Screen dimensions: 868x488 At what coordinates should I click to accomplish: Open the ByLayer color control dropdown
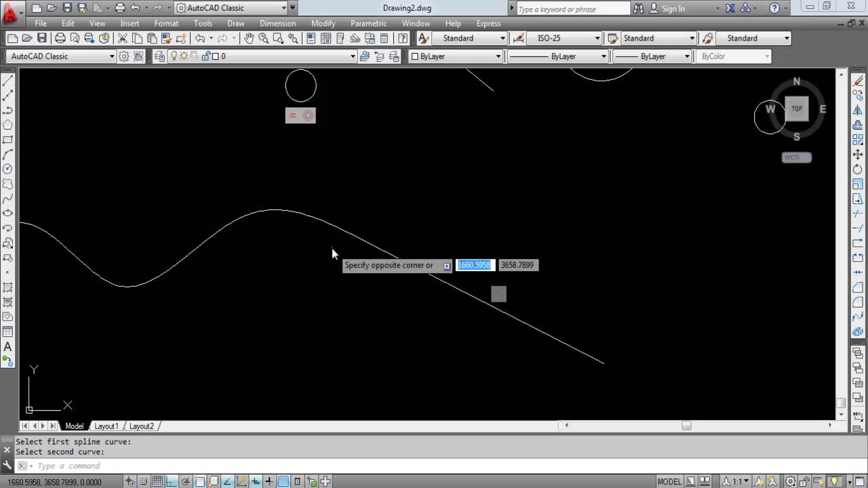456,56
